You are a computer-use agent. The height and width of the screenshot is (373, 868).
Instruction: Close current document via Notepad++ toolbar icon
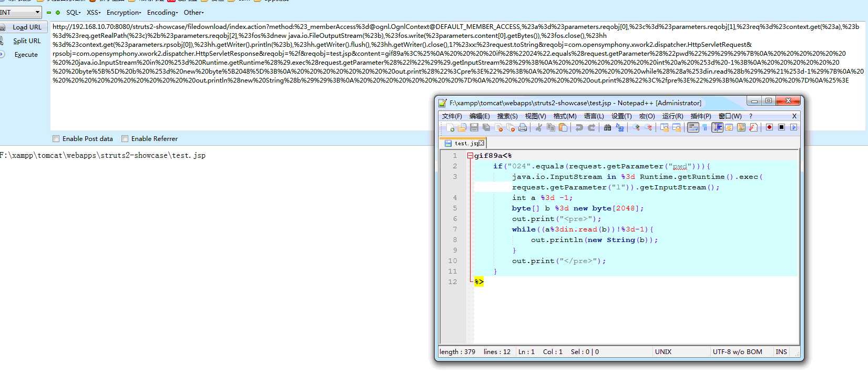[498, 127]
